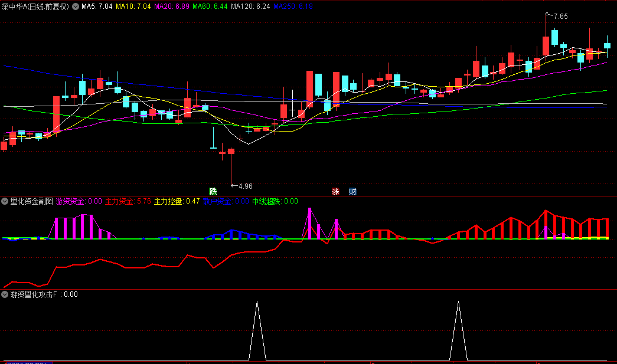The height and width of the screenshot is (364, 617).
Task: Click the 主力资金: 5.76 value
Action: pyautogui.click(x=128, y=201)
